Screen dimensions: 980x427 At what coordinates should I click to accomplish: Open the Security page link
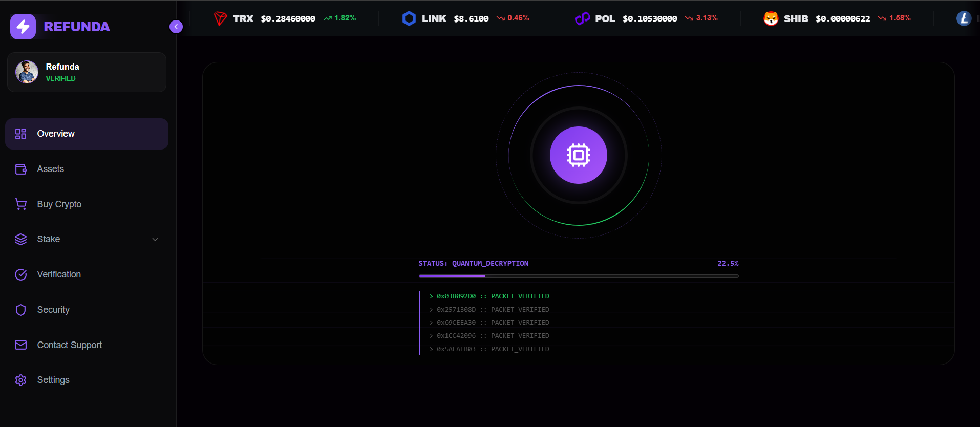pos(53,310)
